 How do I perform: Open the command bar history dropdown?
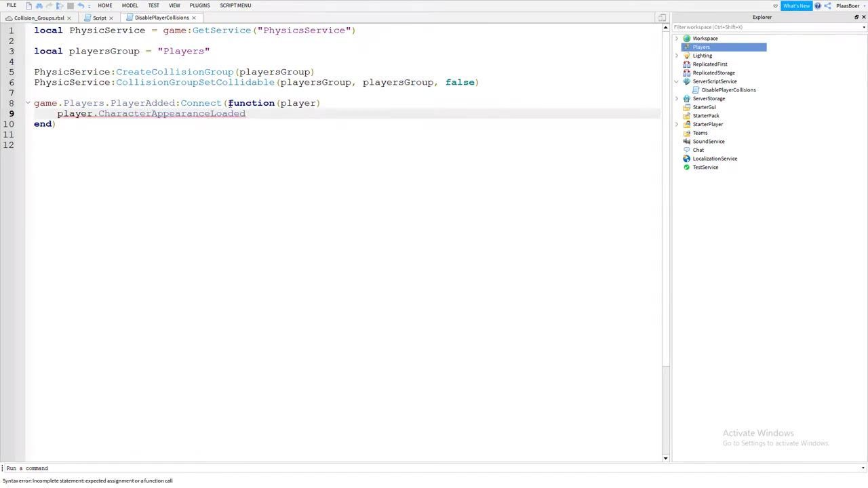click(x=863, y=468)
